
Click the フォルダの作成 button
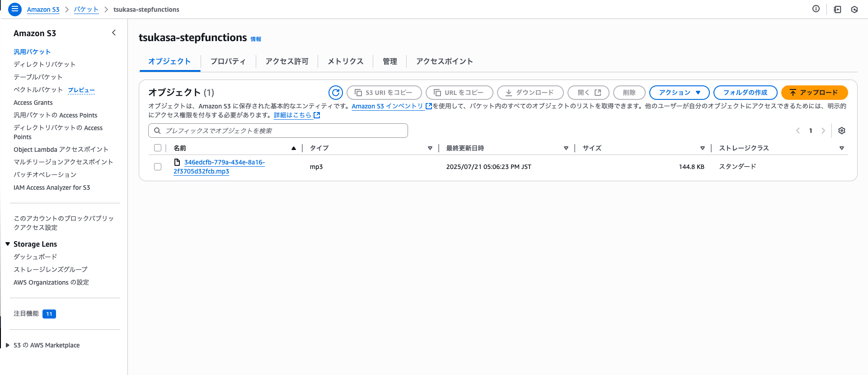[x=745, y=93]
